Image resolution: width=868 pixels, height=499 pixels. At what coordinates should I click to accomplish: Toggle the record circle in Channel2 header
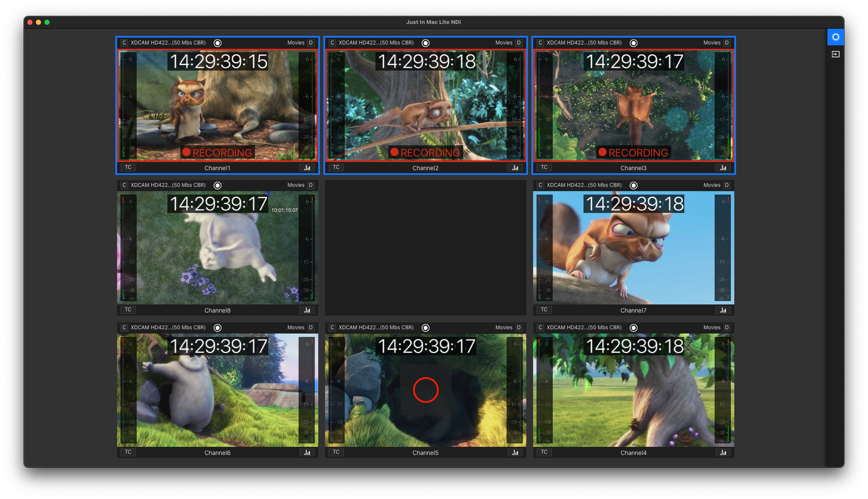[x=425, y=43]
